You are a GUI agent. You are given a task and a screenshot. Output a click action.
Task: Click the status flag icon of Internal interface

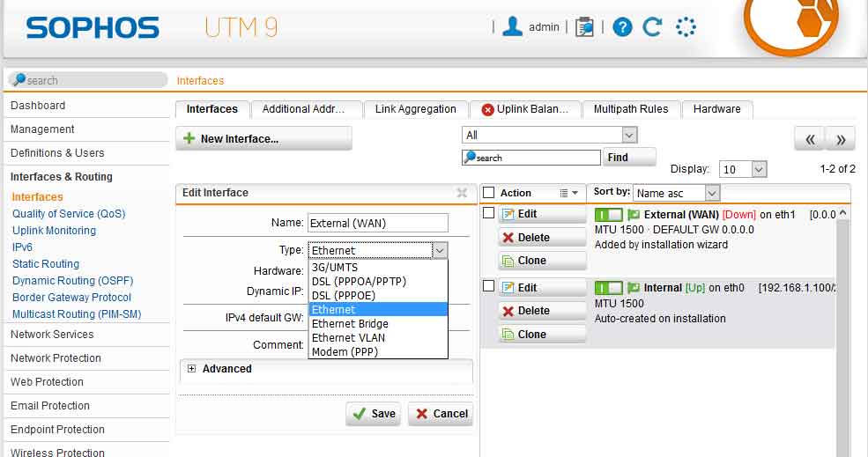(634, 288)
